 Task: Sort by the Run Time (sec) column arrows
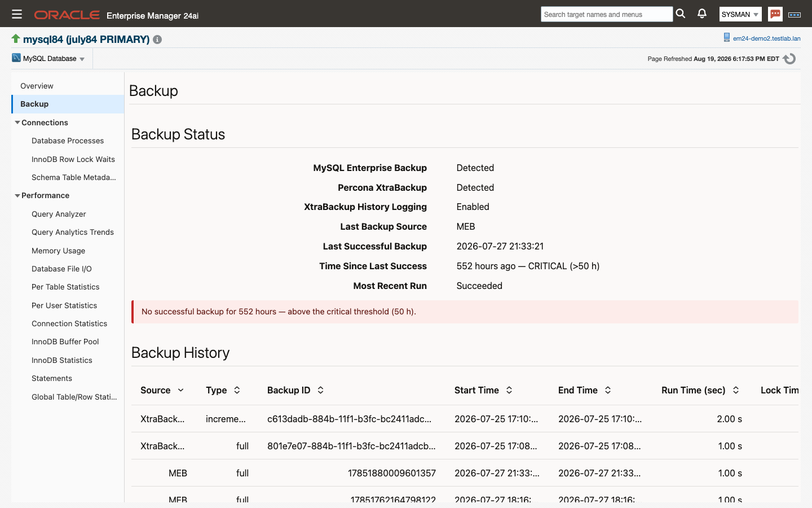point(736,390)
